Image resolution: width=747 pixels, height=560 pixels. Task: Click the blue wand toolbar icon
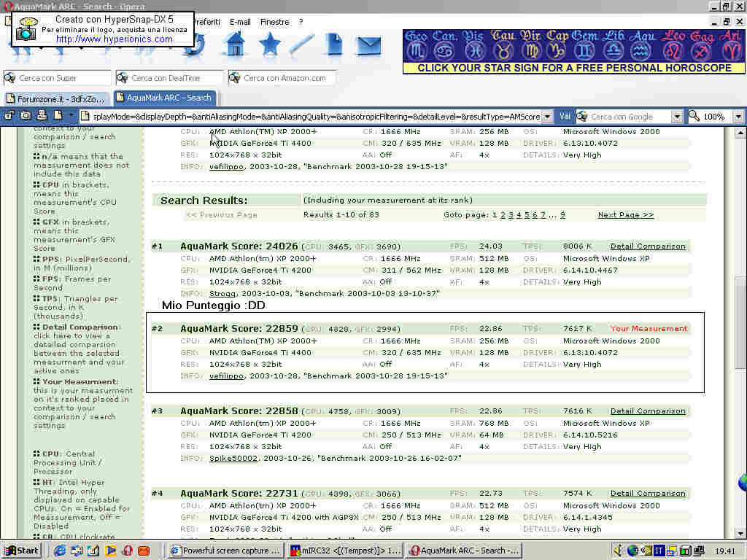[x=301, y=44]
